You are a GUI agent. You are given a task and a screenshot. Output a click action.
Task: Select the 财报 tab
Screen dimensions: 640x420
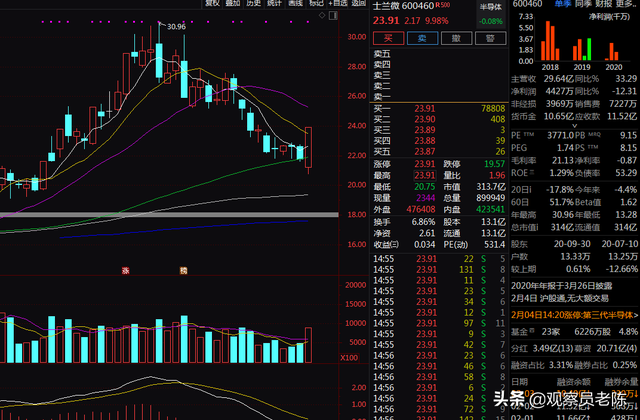[604, 4]
